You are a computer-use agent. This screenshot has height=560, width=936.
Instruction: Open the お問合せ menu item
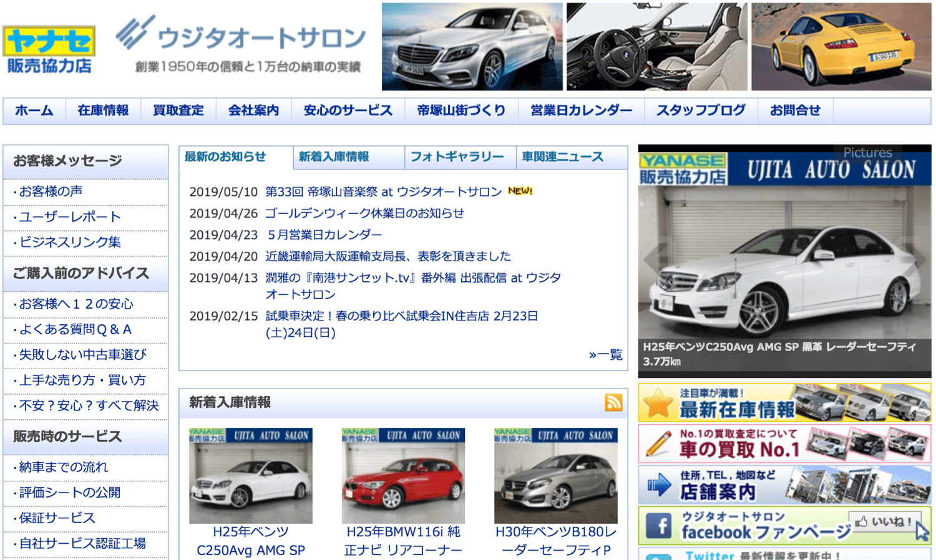(x=794, y=111)
